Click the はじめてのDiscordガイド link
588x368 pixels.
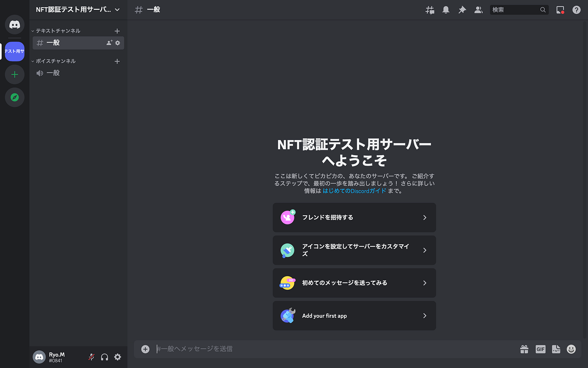tap(354, 191)
